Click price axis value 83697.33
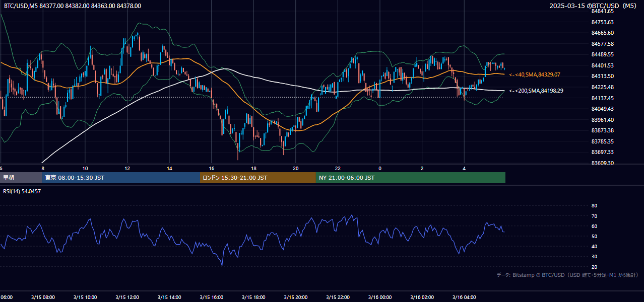 pyautogui.click(x=602, y=152)
